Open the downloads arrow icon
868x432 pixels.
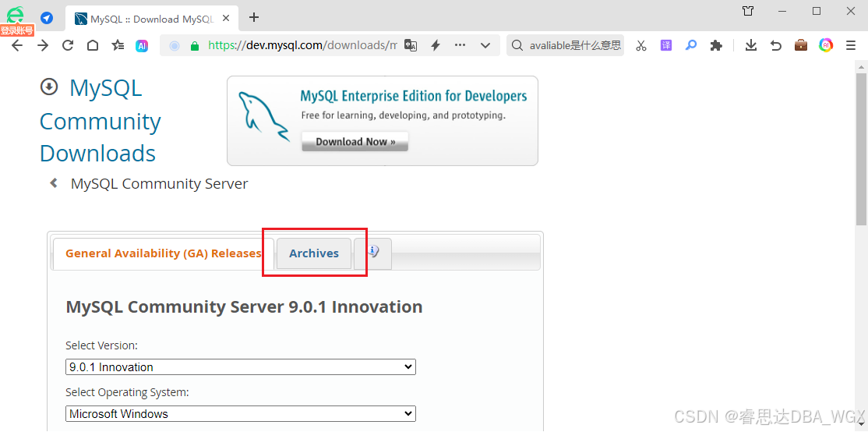pos(750,45)
